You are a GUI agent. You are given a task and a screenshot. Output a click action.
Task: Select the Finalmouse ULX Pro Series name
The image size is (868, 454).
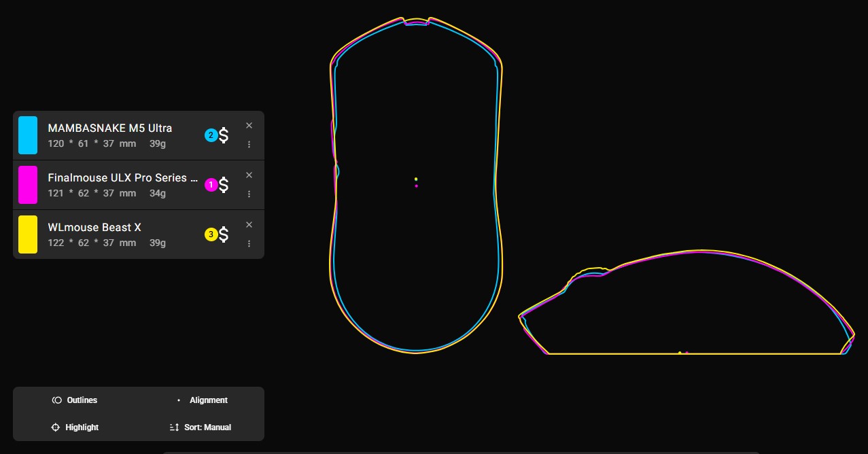123,177
